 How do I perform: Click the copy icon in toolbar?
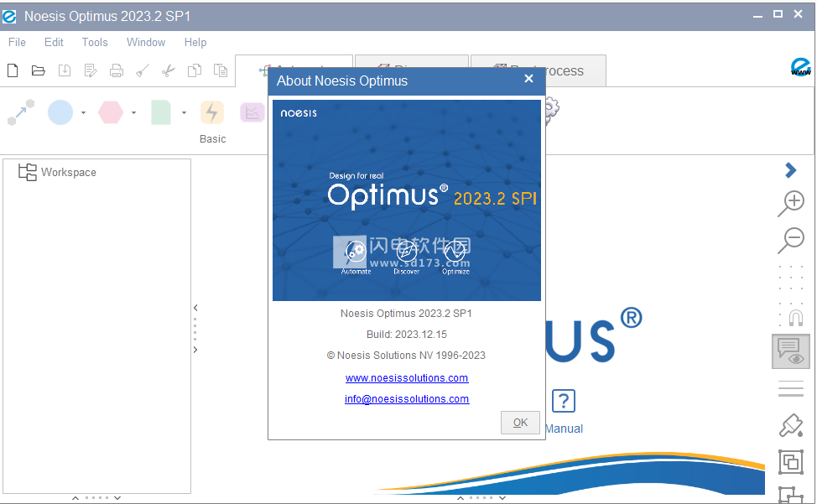[x=195, y=70]
